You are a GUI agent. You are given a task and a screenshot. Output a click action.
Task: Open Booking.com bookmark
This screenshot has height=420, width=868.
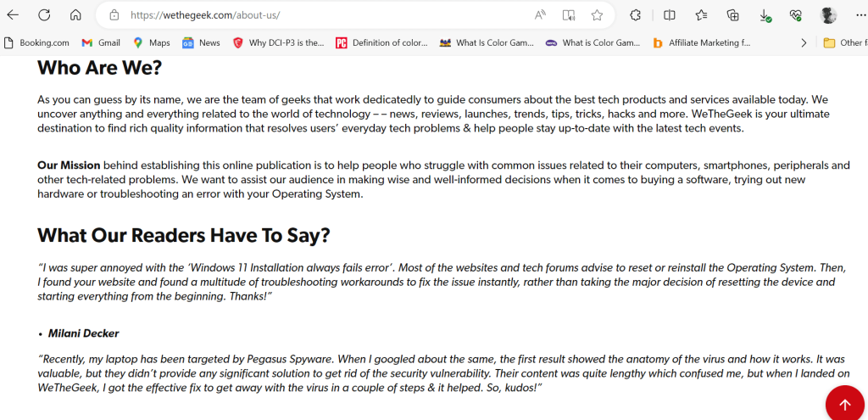click(36, 42)
